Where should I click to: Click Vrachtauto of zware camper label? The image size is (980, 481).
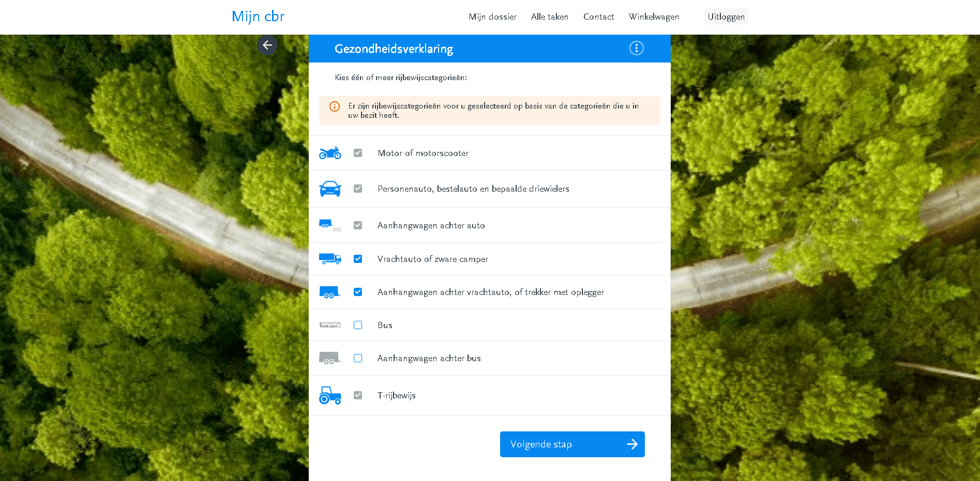432,259
